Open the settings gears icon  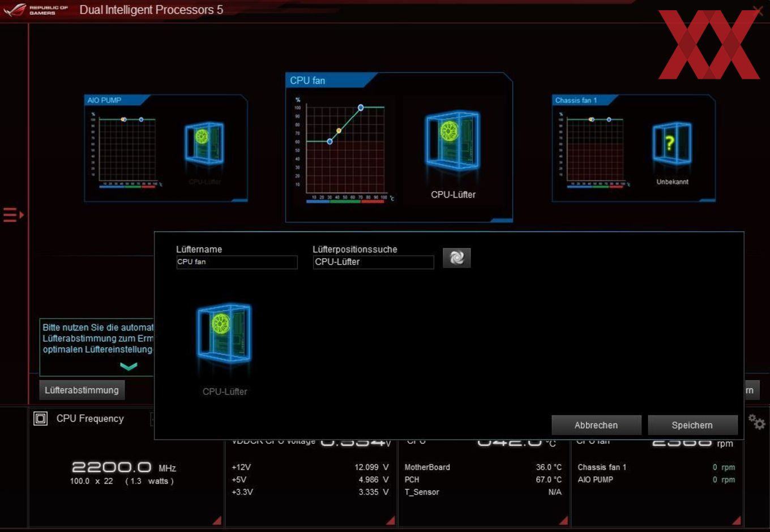[x=756, y=422]
